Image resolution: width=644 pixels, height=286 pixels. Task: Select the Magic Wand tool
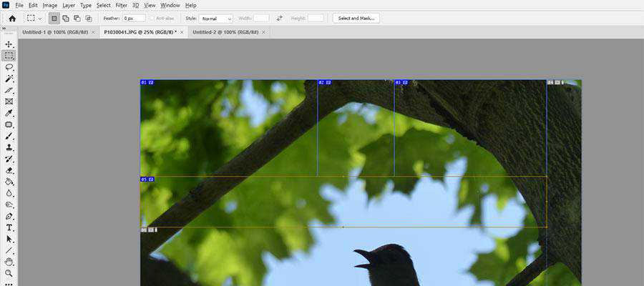pyautogui.click(x=9, y=78)
